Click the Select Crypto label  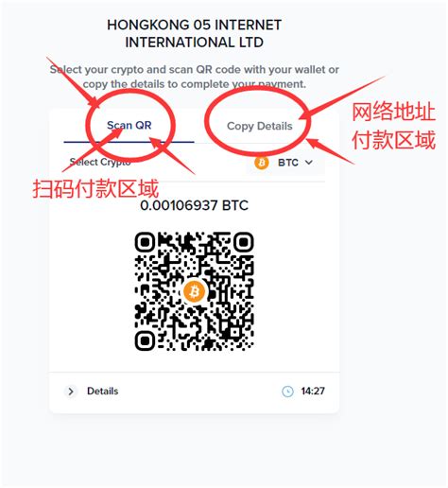100,162
